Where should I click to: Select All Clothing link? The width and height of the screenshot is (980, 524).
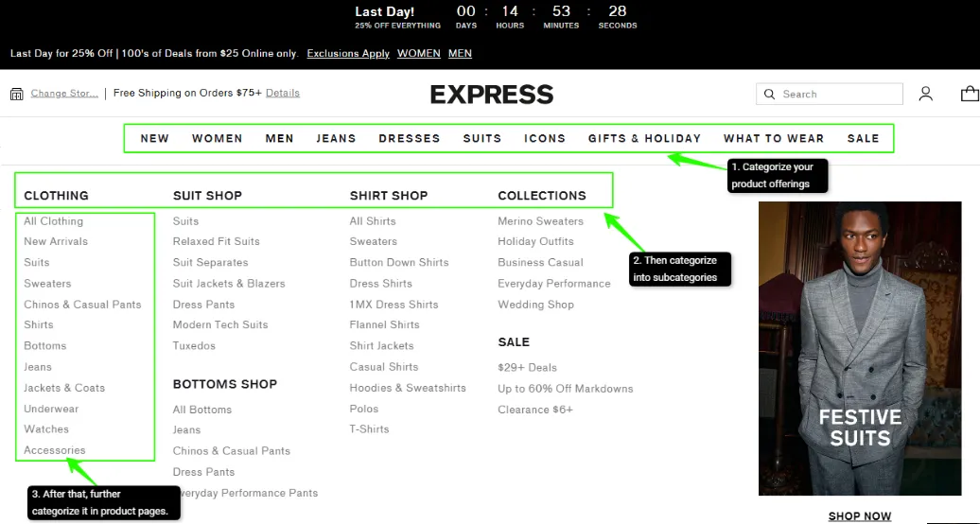point(53,221)
